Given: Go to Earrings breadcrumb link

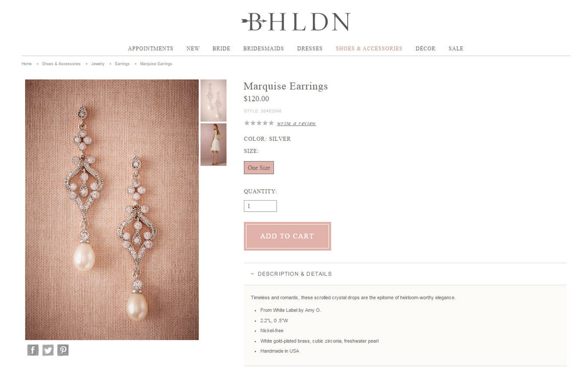Looking at the screenshot, I should pyautogui.click(x=122, y=64).
